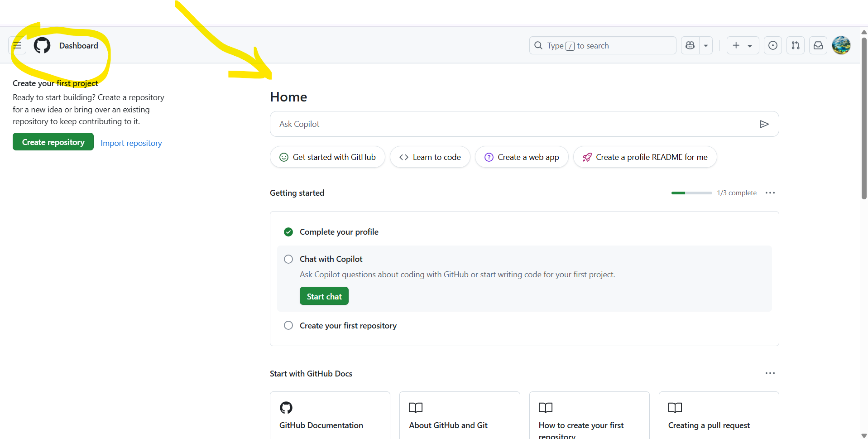Image resolution: width=868 pixels, height=439 pixels.
Task: Open the Notifications inbox icon
Action: point(818,45)
